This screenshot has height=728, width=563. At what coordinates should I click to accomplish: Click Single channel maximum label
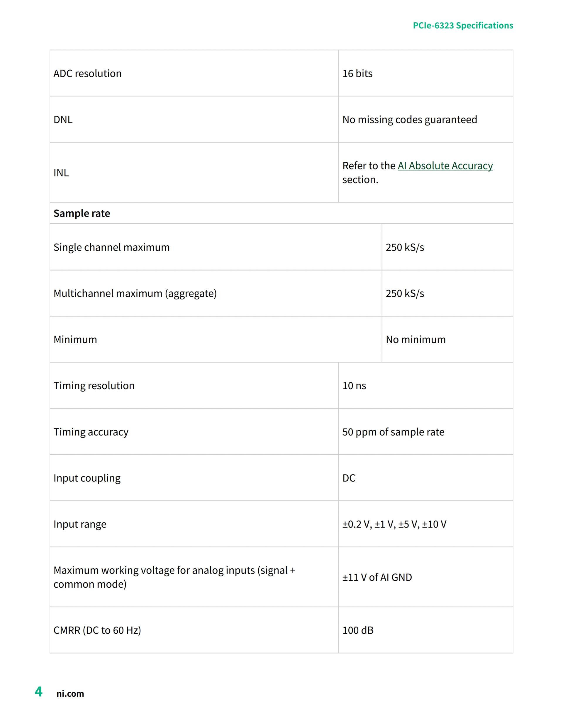point(111,247)
